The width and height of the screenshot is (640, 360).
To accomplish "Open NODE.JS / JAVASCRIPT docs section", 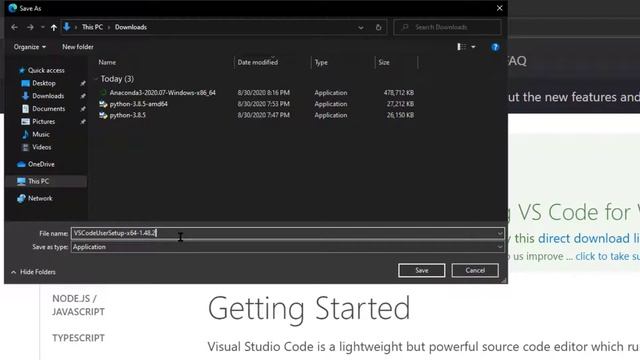I will (78, 305).
